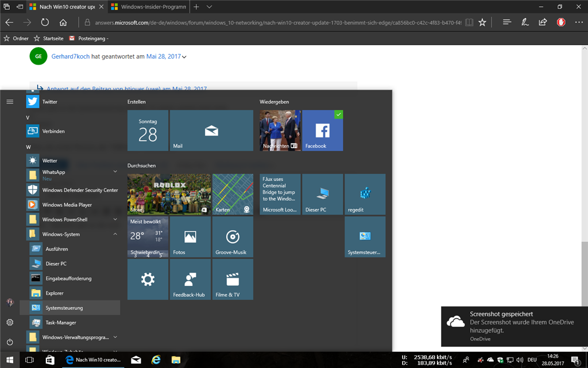Image resolution: width=588 pixels, height=368 pixels.
Task: Expand the Windows-Verwaltungsprogramme folder
Action: (115, 337)
